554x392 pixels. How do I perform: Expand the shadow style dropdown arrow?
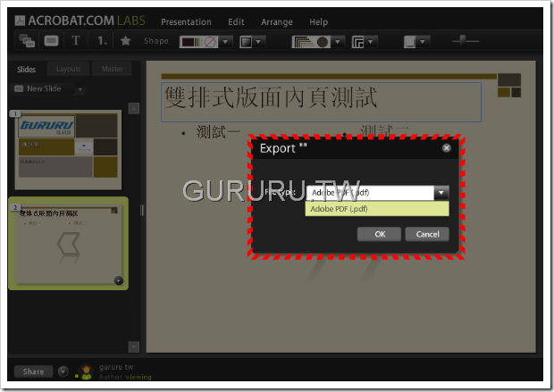(x=258, y=42)
